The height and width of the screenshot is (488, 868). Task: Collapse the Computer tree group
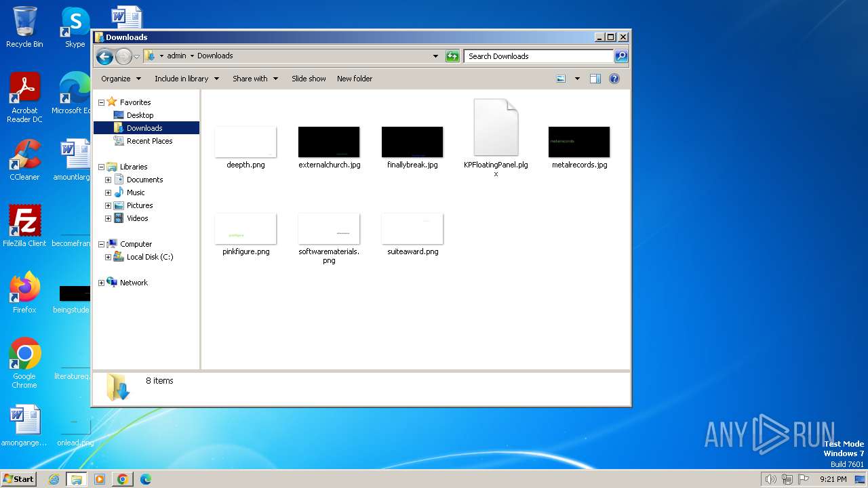point(101,244)
